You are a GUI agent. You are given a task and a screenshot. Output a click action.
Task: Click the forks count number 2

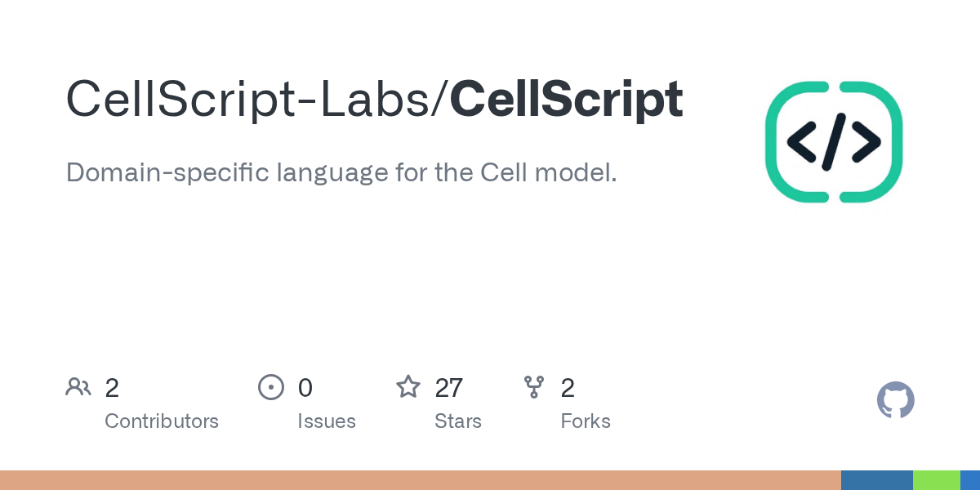[568, 388]
